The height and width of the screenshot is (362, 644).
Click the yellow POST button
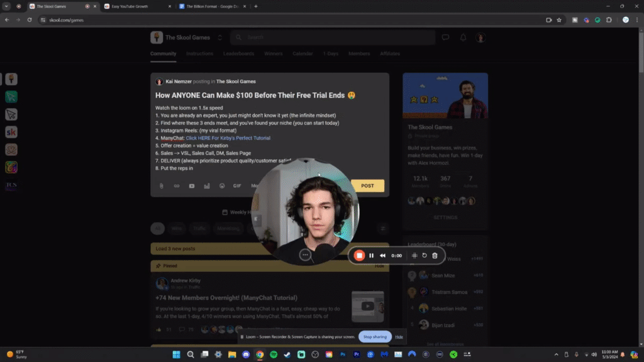click(367, 186)
